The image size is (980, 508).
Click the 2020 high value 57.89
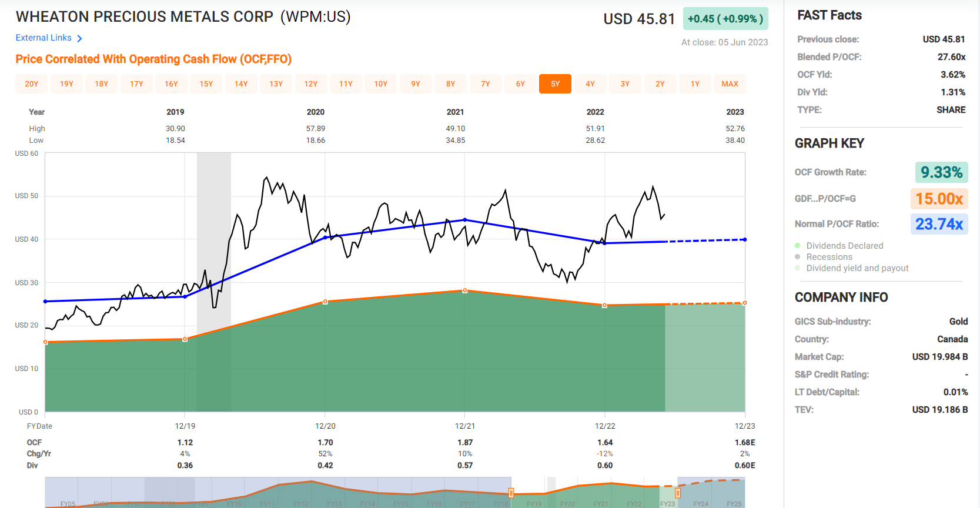(x=316, y=129)
